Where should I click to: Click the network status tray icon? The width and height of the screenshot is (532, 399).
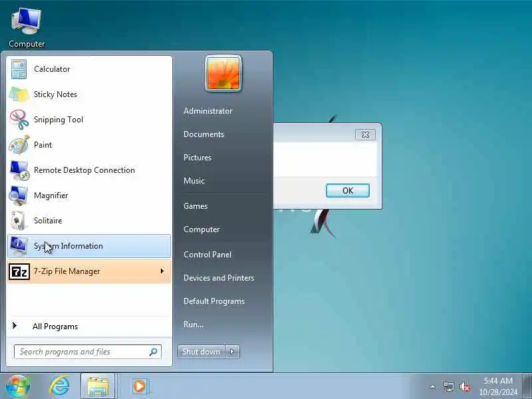tap(448, 386)
